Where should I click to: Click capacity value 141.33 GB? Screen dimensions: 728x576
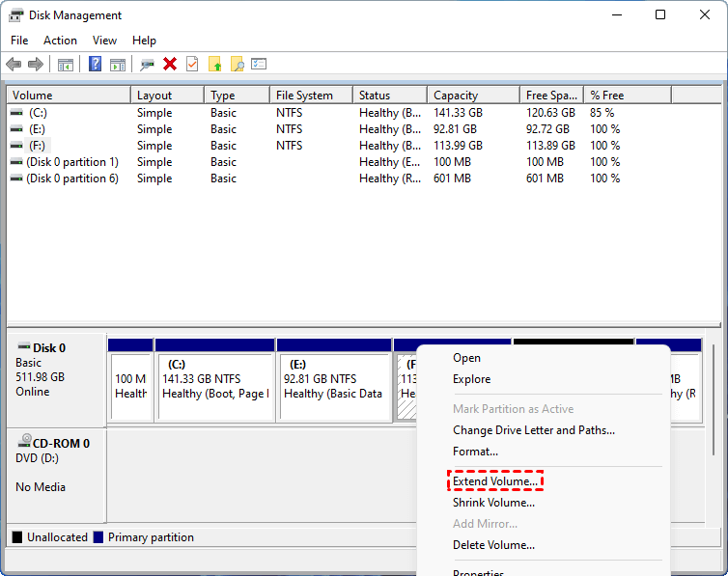[x=458, y=113]
